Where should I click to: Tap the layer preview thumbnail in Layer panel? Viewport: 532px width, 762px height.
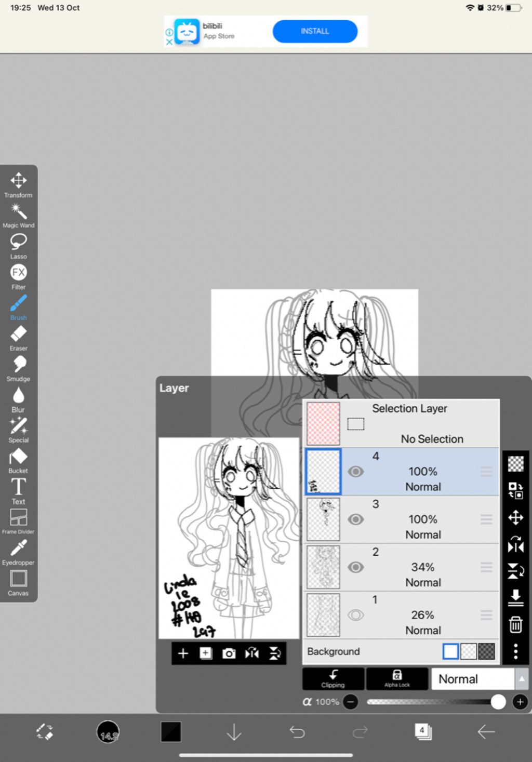(229, 538)
